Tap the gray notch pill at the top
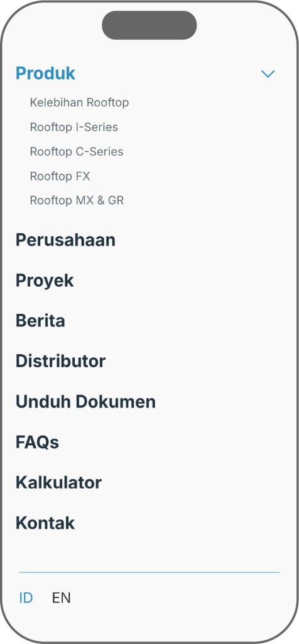 point(149,25)
